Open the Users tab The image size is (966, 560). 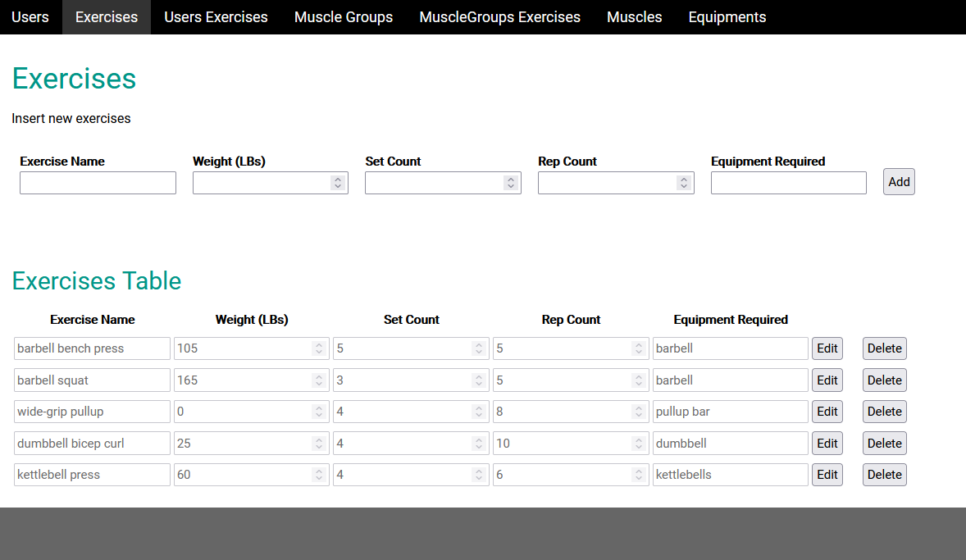pyautogui.click(x=30, y=17)
